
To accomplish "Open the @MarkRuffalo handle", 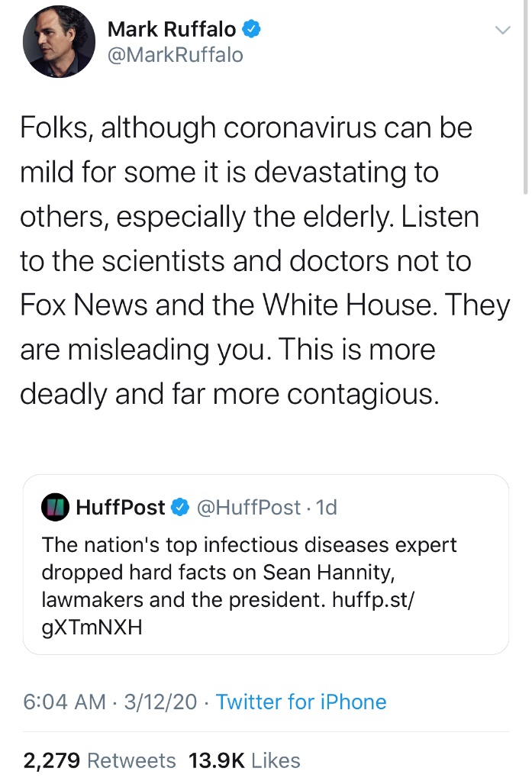I will coord(176,56).
